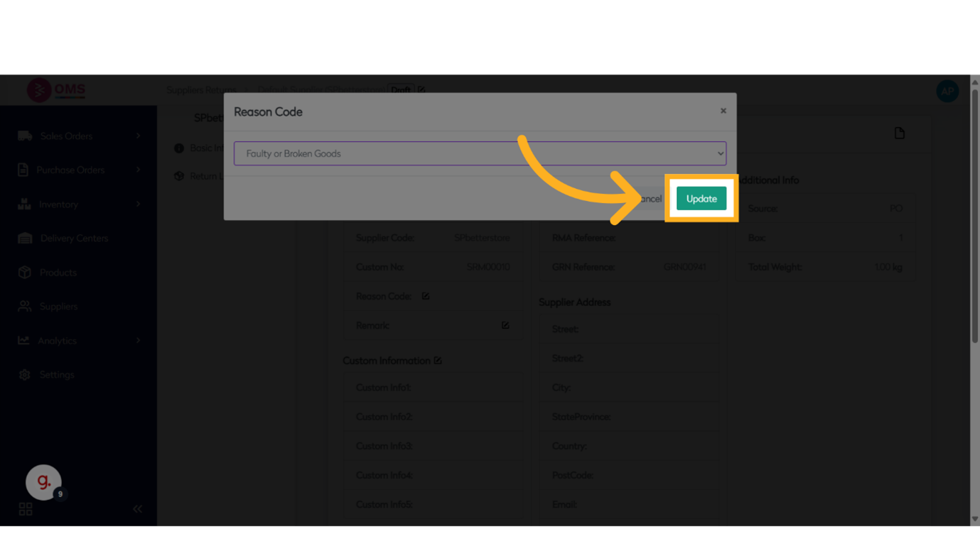Image resolution: width=980 pixels, height=551 pixels.
Task: Open the Reason Code dropdown
Action: click(x=480, y=153)
